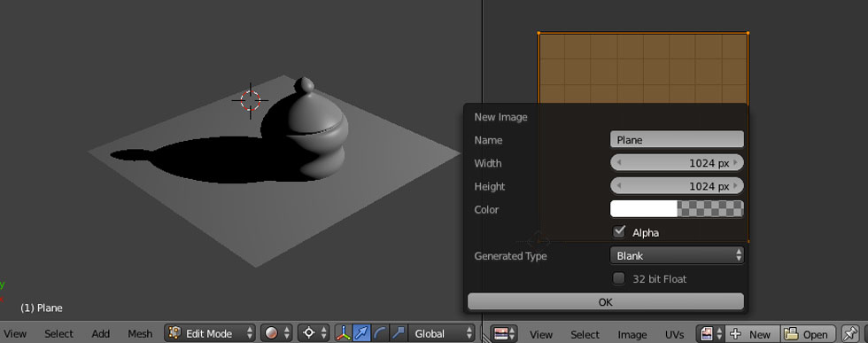868x343 pixels.
Task: Click the 3D cursor in the viewport
Action: pyautogui.click(x=250, y=101)
